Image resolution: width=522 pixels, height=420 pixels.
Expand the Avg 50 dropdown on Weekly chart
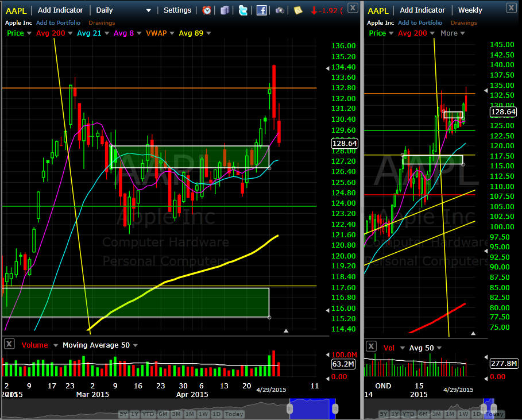(x=439, y=348)
